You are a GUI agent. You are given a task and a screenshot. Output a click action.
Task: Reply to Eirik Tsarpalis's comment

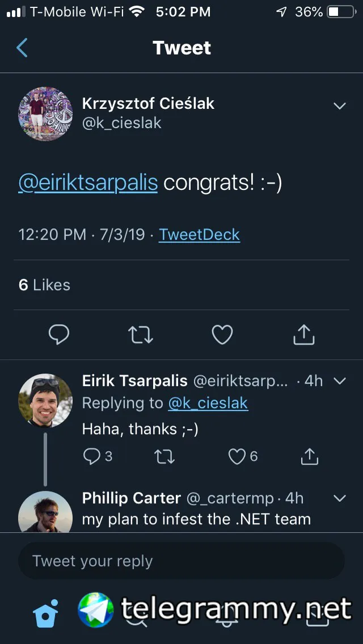(x=92, y=456)
